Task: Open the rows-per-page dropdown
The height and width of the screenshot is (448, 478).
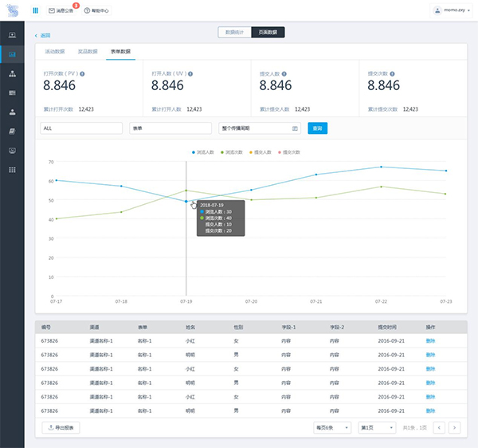Action: [332, 427]
